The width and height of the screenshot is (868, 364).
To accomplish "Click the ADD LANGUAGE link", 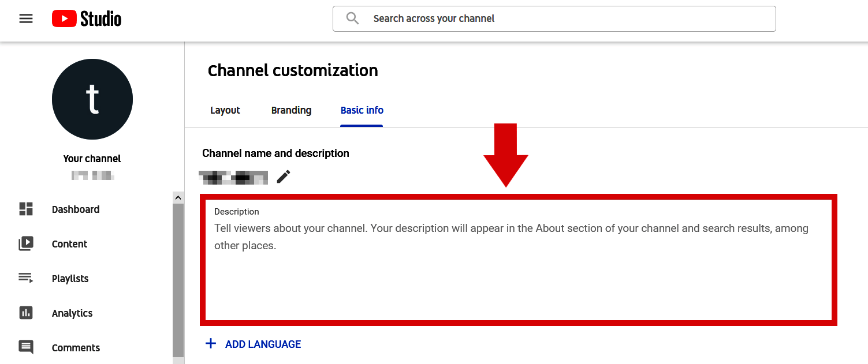I will [263, 344].
